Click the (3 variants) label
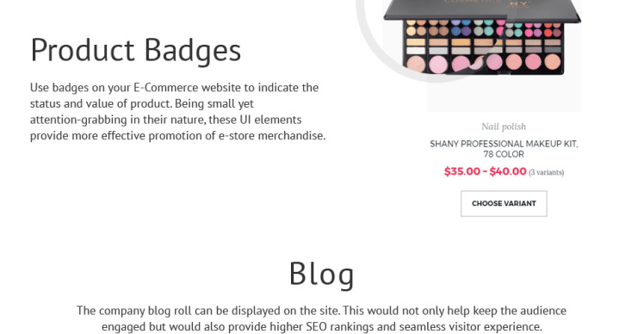 [x=546, y=172]
